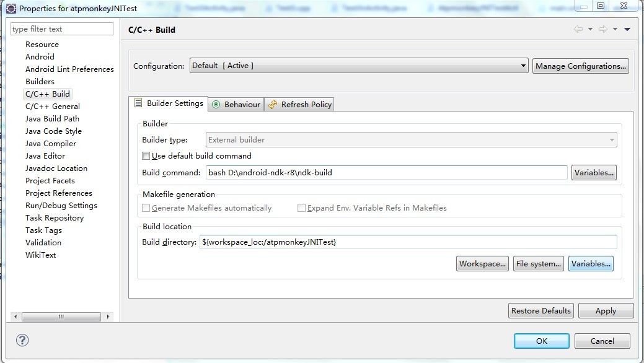Open the Builder type dropdown

click(x=411, y=140)
